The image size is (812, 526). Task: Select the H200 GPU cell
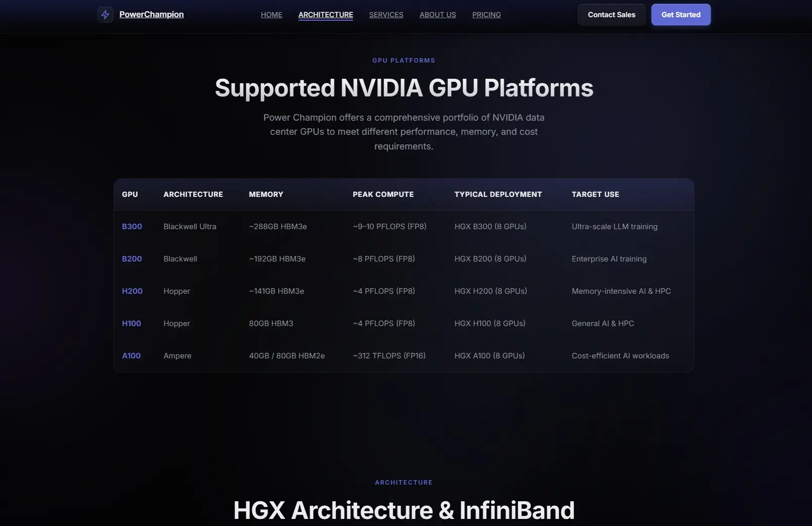(132, 291)
